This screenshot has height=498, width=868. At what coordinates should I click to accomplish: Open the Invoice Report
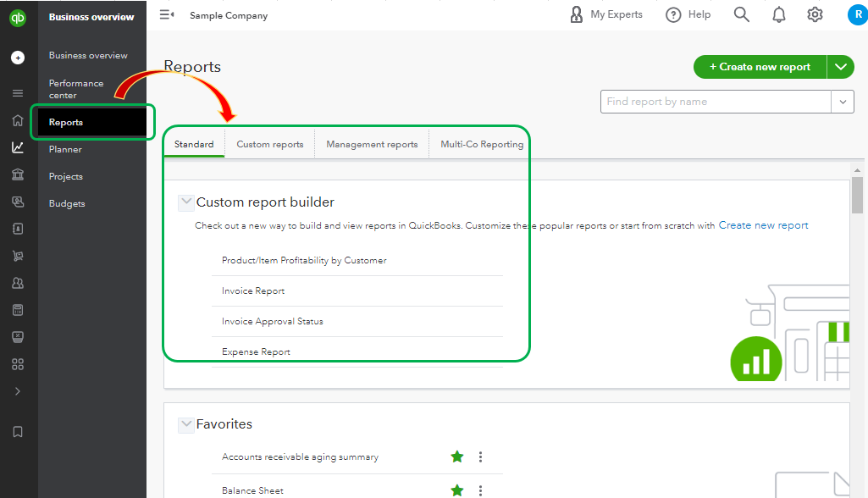253,290
